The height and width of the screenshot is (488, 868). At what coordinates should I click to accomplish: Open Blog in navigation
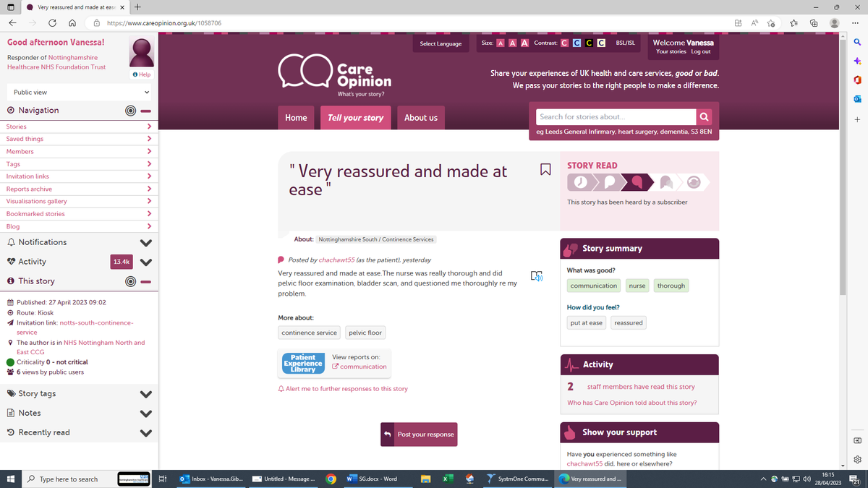(79, 226)
